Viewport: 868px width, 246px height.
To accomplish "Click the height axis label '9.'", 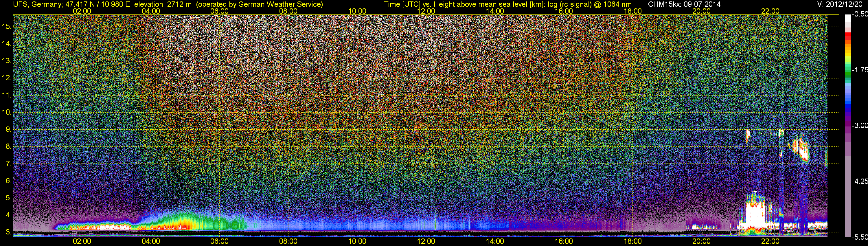I will click(x=8, y=129).
